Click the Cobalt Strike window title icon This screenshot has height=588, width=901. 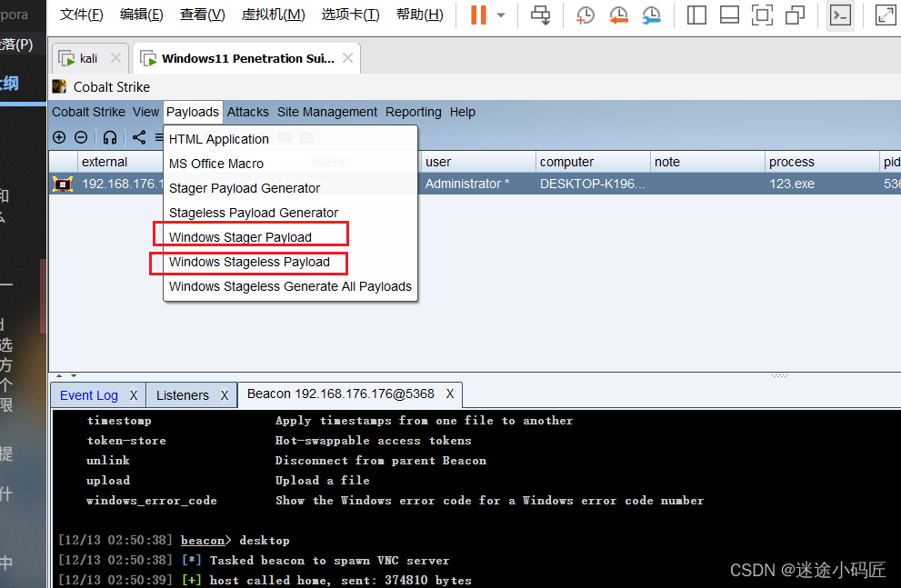point(59,86)
